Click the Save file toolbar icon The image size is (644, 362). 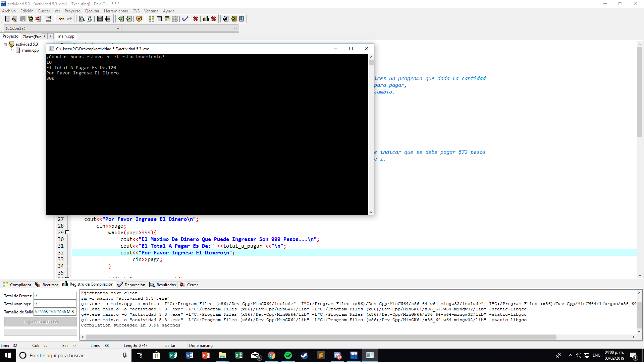22,19
